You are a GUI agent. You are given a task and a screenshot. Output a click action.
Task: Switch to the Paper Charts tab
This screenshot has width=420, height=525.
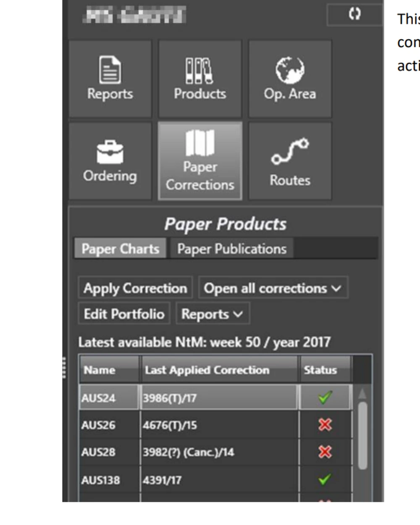[120, 249]
